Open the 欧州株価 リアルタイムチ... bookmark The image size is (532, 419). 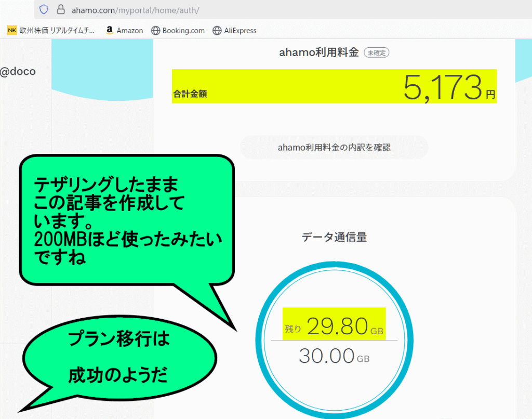coord(51,31)
